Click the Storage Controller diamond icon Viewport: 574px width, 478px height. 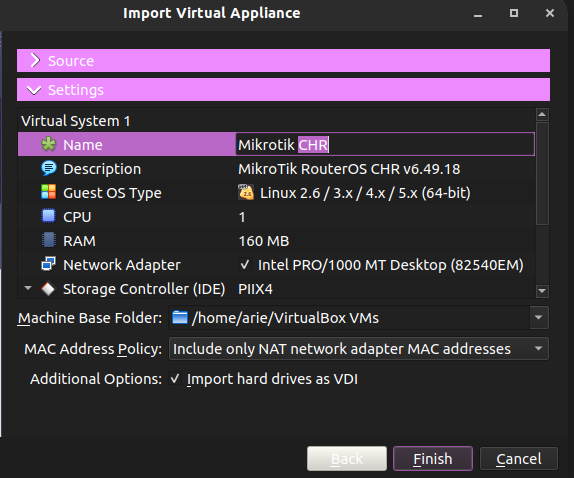[x=48, y=289]
